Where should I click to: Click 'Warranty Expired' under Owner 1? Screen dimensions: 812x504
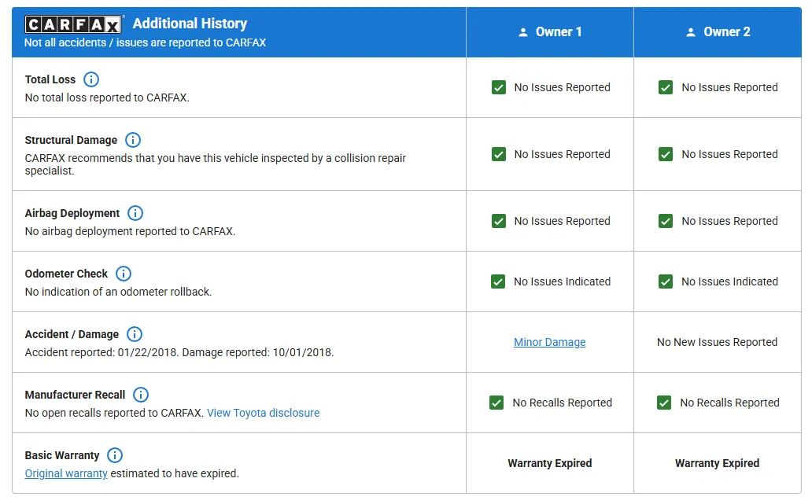tap(550, 463)
